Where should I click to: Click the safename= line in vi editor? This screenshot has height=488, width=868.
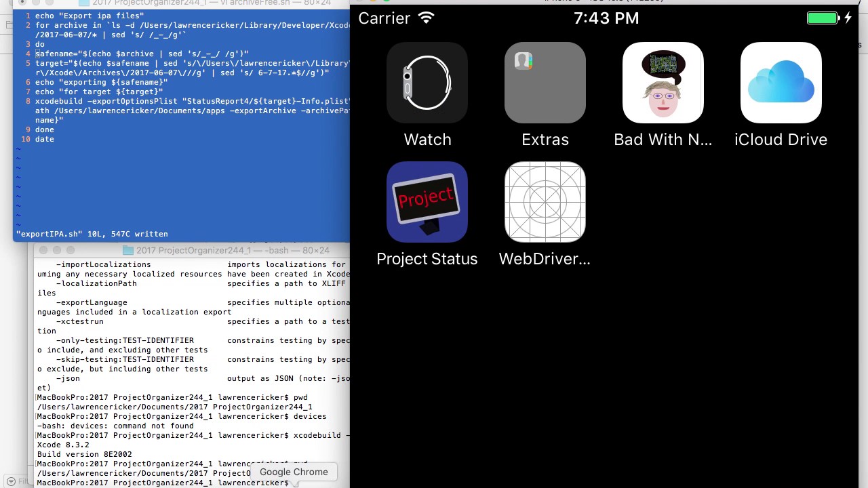(142, 54)
